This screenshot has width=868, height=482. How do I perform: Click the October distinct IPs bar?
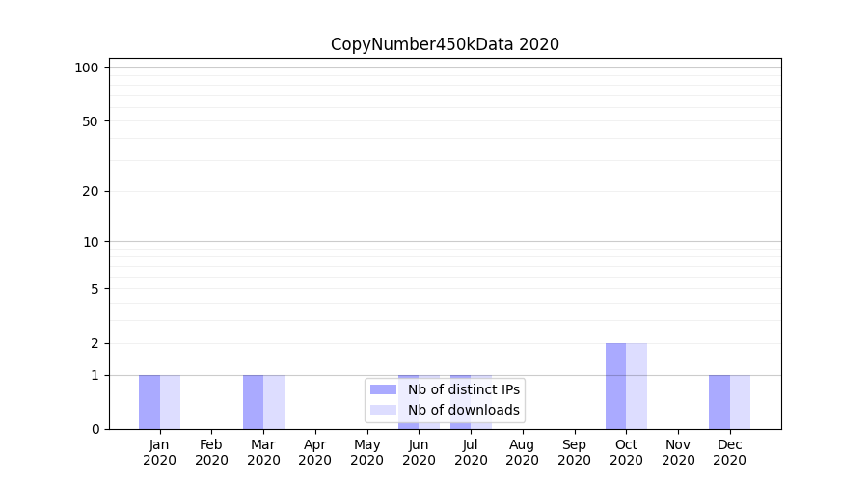[615, 387]
